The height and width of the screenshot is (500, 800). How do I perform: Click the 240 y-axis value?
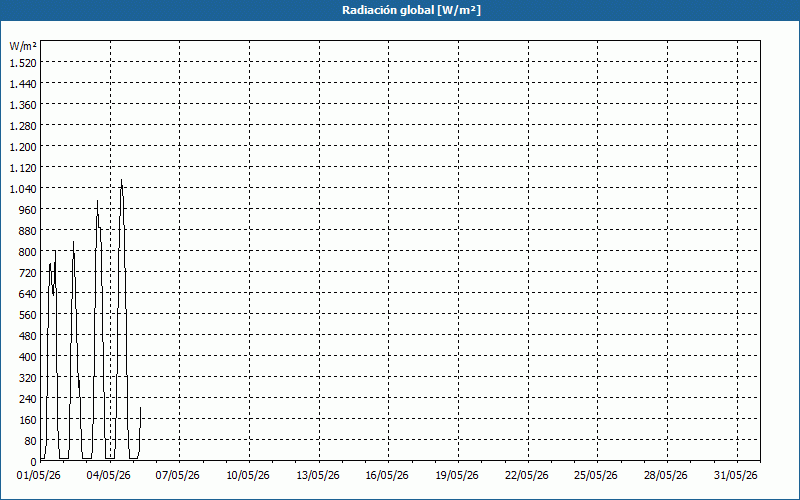click(x=28, y=399)
